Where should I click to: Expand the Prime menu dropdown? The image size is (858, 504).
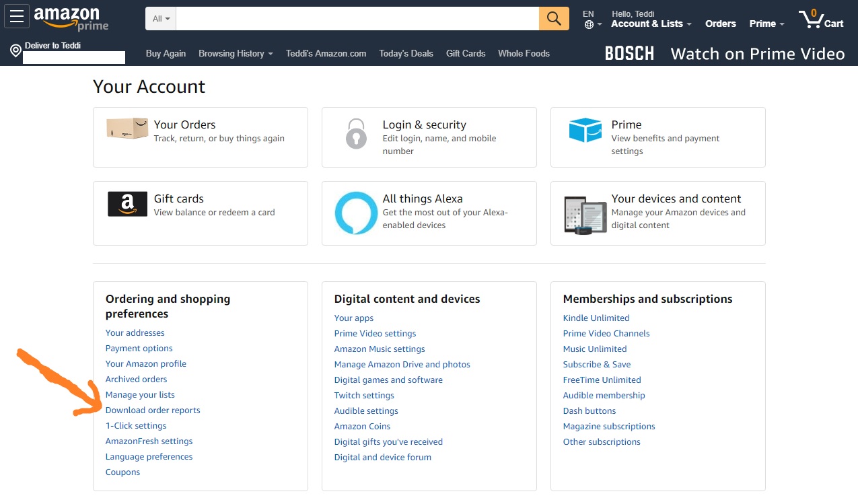767,24
